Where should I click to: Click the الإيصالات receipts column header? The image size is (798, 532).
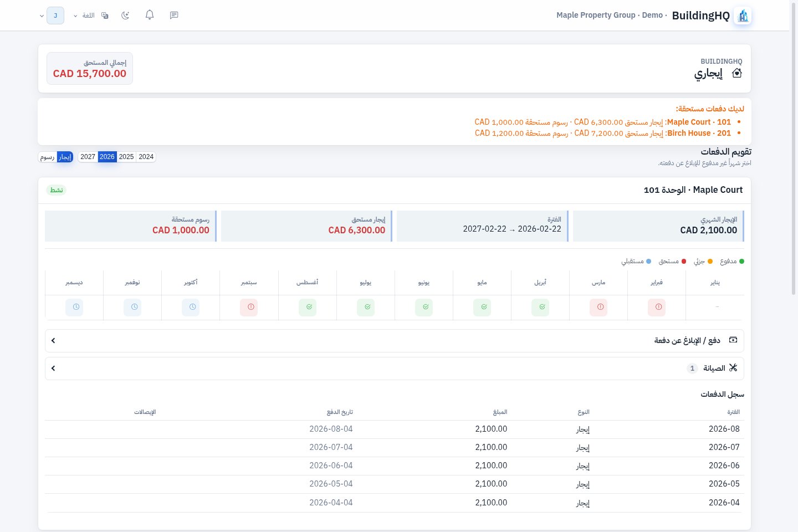click(145, 412)
